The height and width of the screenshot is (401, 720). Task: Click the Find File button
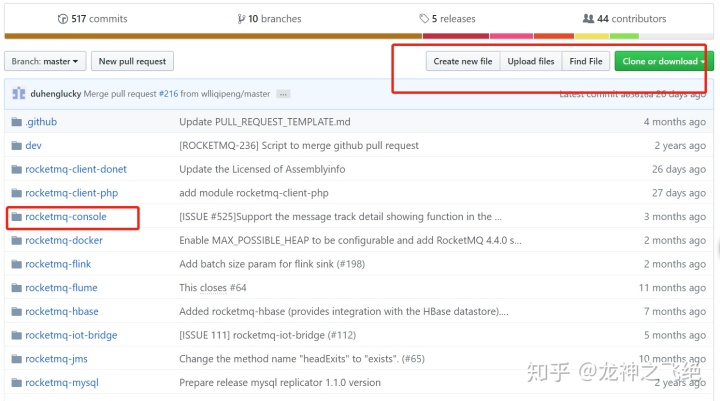click(x=586, y=61)
